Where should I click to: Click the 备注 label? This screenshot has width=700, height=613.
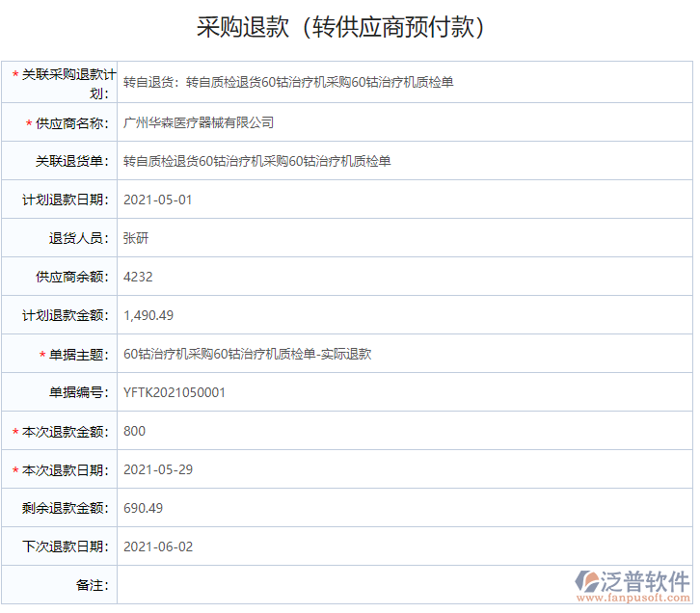92,585
